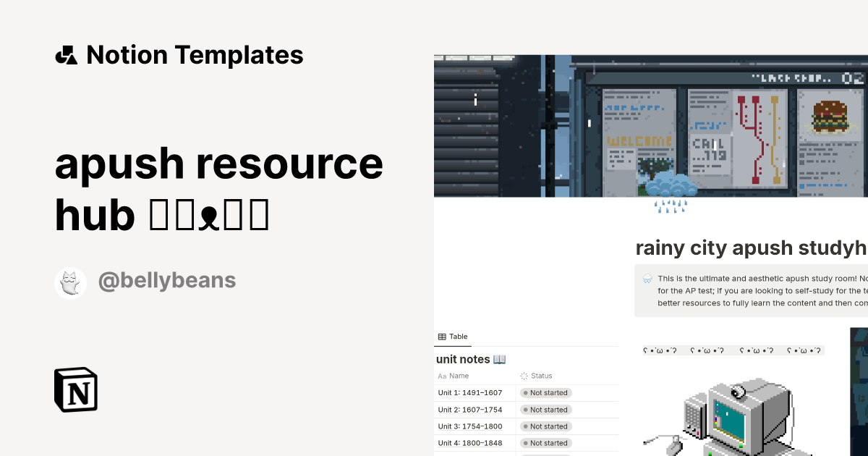Switch to the Table tab

(x=453, y=336)
